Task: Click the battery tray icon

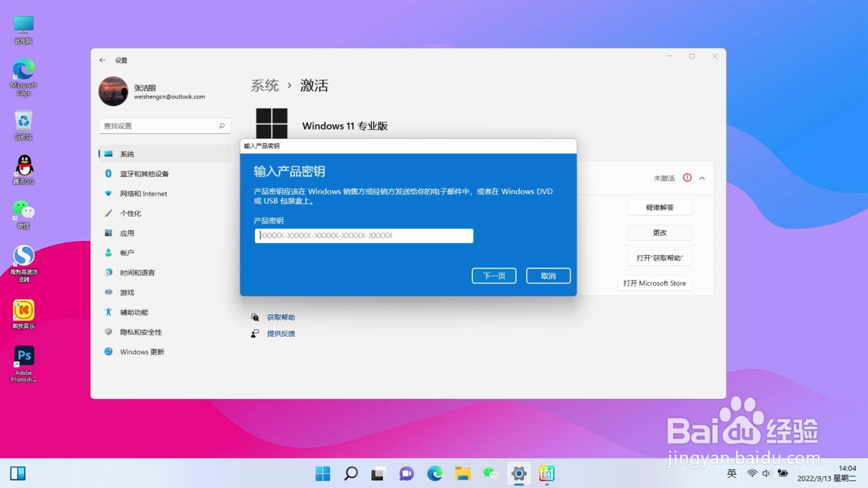Action: pyautogui.click(x=783, y=473)
